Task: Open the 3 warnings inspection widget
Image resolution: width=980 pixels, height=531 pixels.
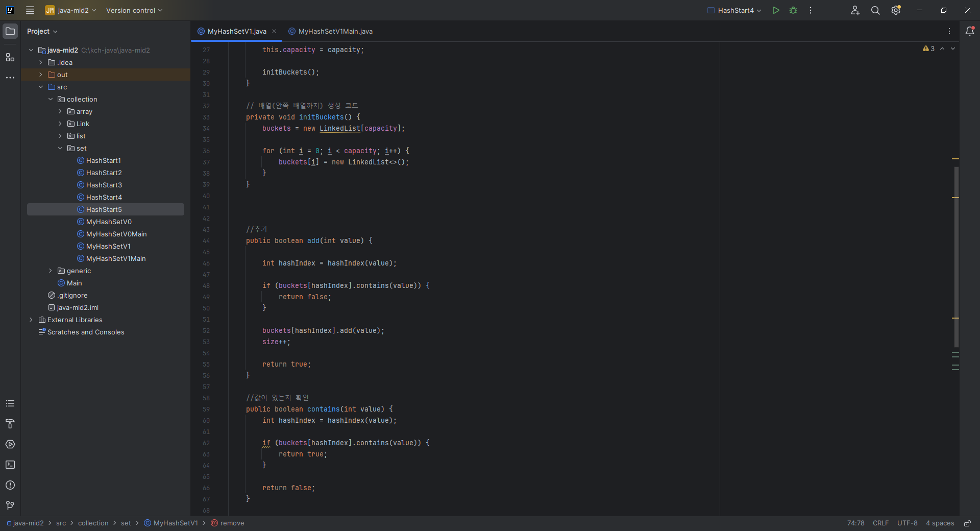Action: click(x=928, y=49)
